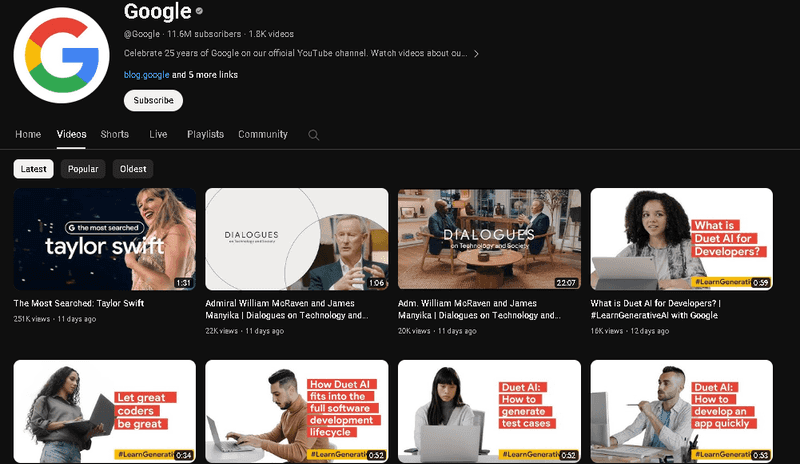Play the Taylor Swift video thumbnail
Image resolution: width=800 pixels, height=464 pixels.
tap(104, 239)
